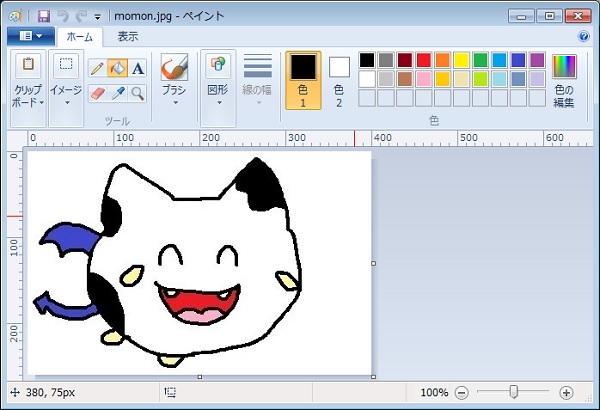This screenshot has height=410, width=600.
Task: Open the quick access toolbar customize arrow
Action: pos(98,17)
